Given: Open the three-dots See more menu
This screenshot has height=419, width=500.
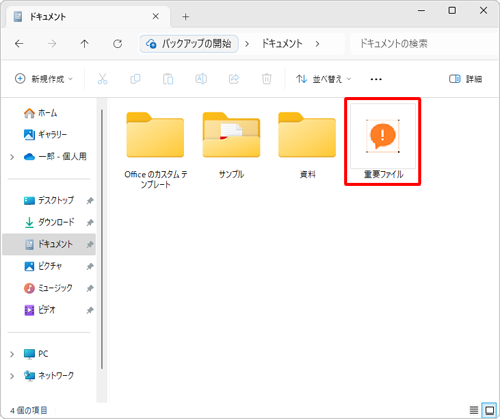Looking at the screenshot, I should [376, 79].
